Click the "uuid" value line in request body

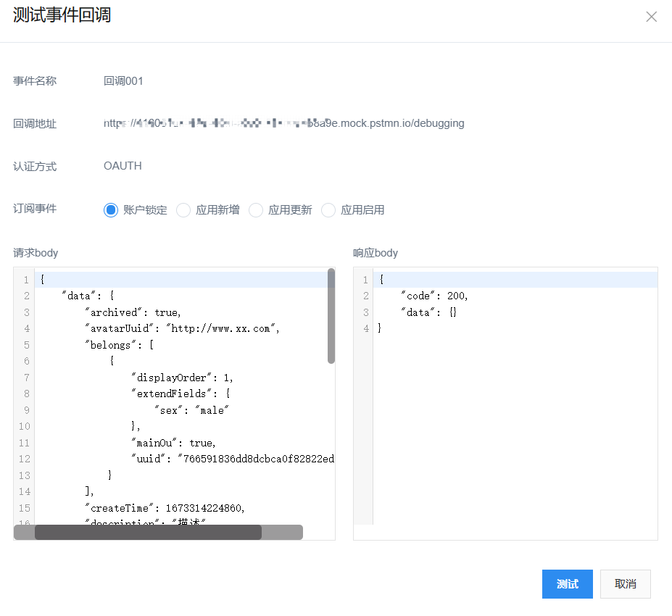click(232, 459)
